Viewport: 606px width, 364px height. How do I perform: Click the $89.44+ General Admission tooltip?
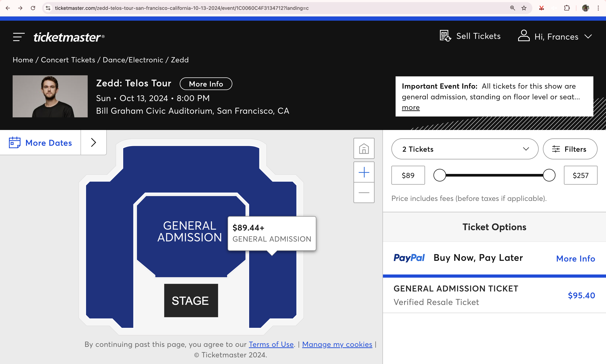pyautogui.click(x=272, y=233)
